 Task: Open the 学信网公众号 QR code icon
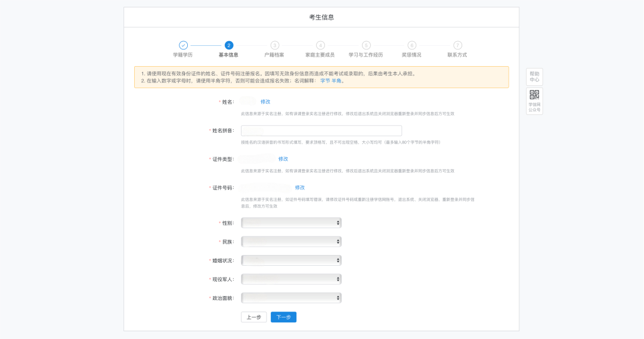coord(534,95)
